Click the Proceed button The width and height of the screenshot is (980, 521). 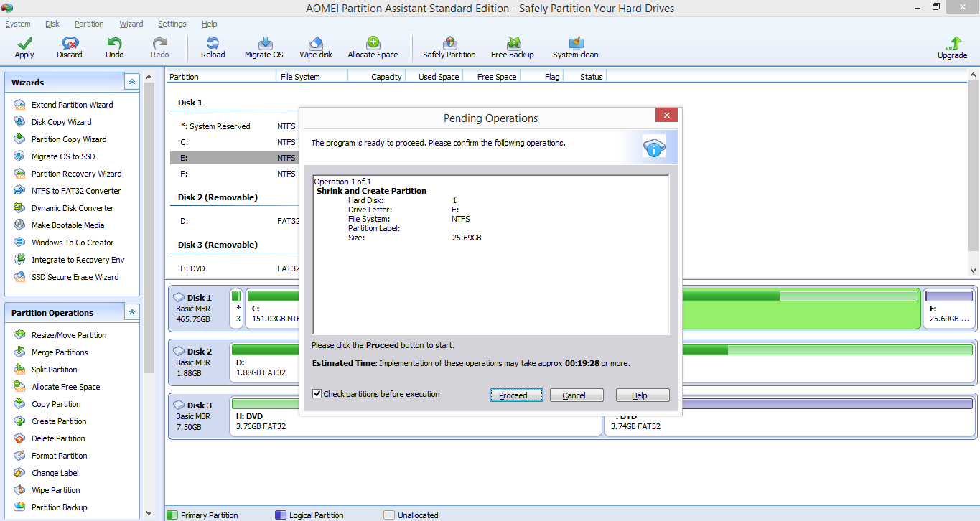[516, 395]
